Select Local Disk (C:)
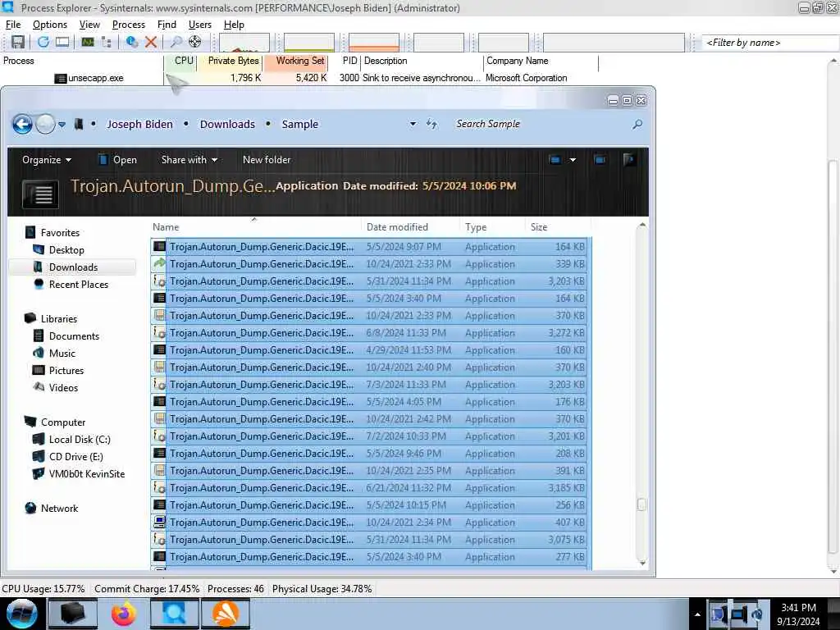Screen dimensions: 840x630 point(80,440)
